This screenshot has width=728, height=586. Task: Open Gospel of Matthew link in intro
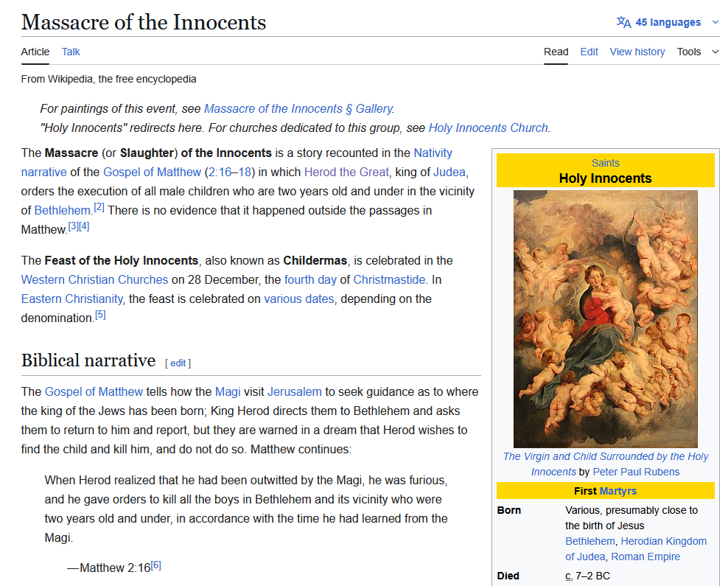152,172
